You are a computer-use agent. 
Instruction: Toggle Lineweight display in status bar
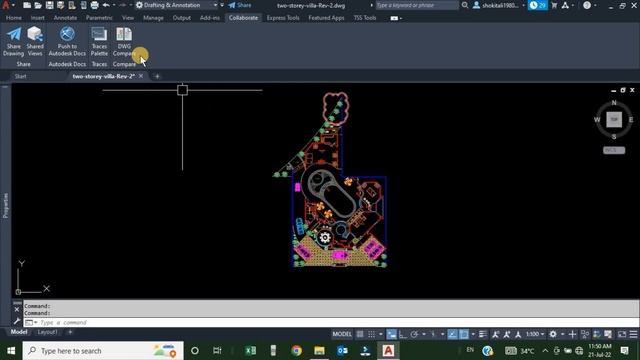[482, 334]
